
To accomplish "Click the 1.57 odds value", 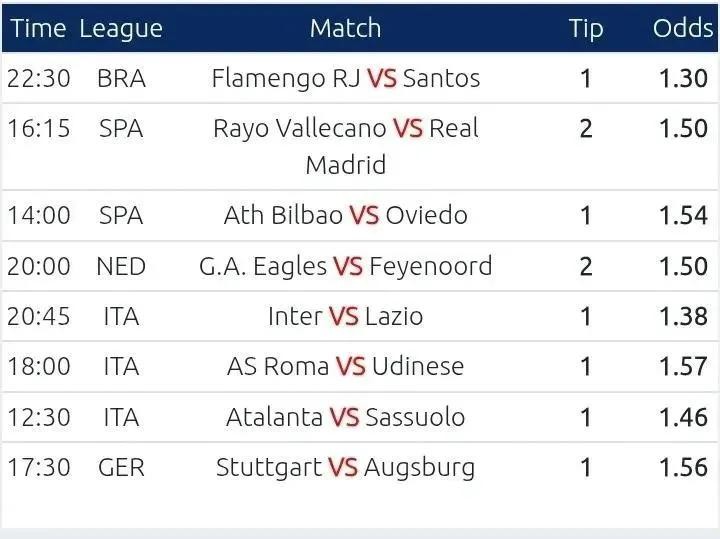I will 683,366.
